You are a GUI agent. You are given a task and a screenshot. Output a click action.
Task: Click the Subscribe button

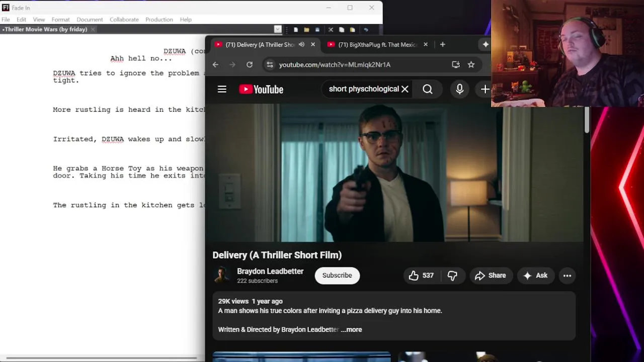337,275
